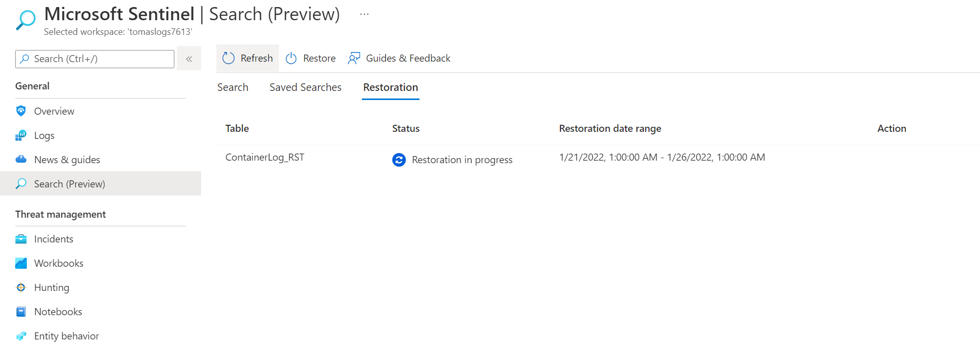Open the ellipsis more options menu
Image resolution: width=980 pixels, height=346 pixels.
364,14
